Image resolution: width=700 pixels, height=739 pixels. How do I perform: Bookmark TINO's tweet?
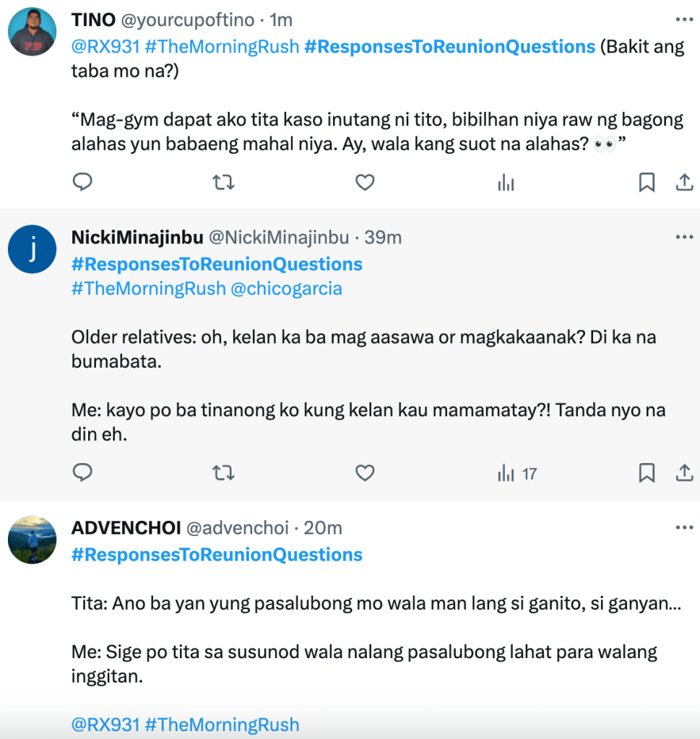pyautogui.click(x=647, y=183)
